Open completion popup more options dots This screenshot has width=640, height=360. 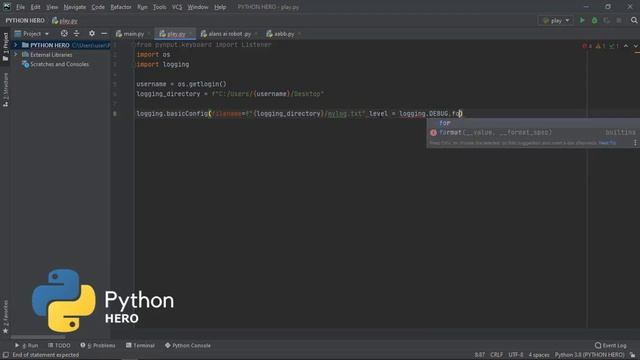point(635,142)
